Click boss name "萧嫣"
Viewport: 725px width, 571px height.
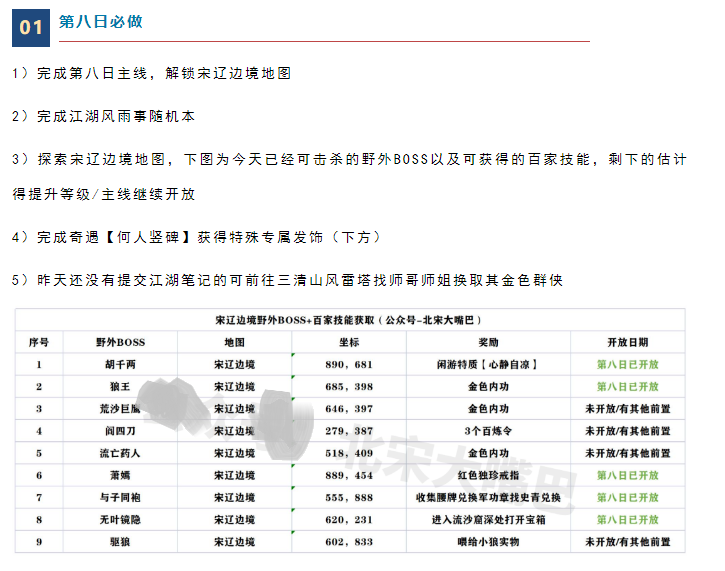(120, 475)
